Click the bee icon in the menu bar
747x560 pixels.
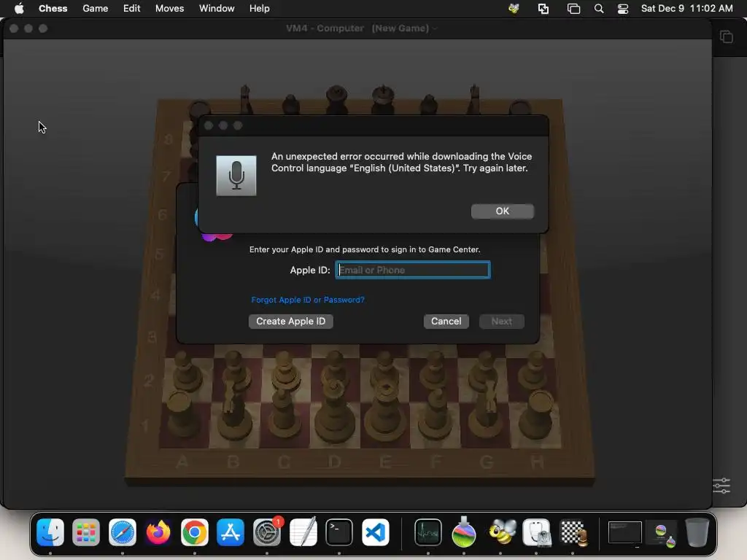coord(514,9)
